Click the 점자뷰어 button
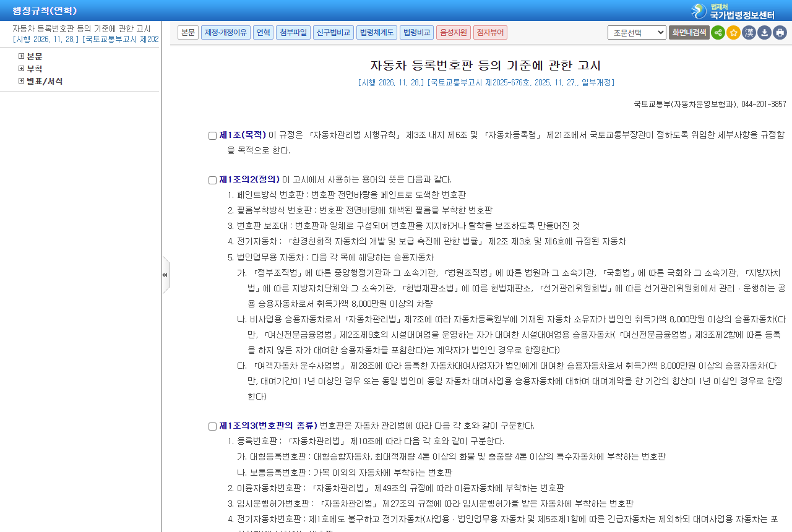The width and height of the screenshot is (792, 532). pos(490,33)
